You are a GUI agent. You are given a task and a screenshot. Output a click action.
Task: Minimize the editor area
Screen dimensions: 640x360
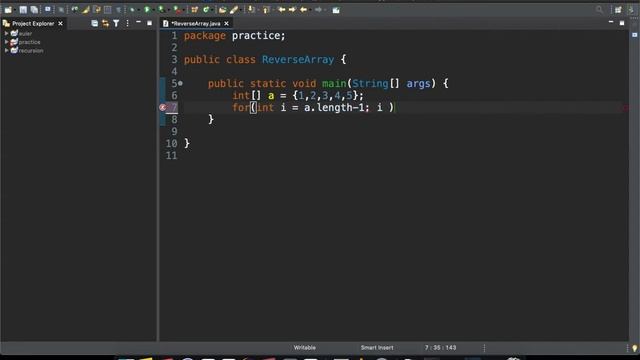(611, 22)
